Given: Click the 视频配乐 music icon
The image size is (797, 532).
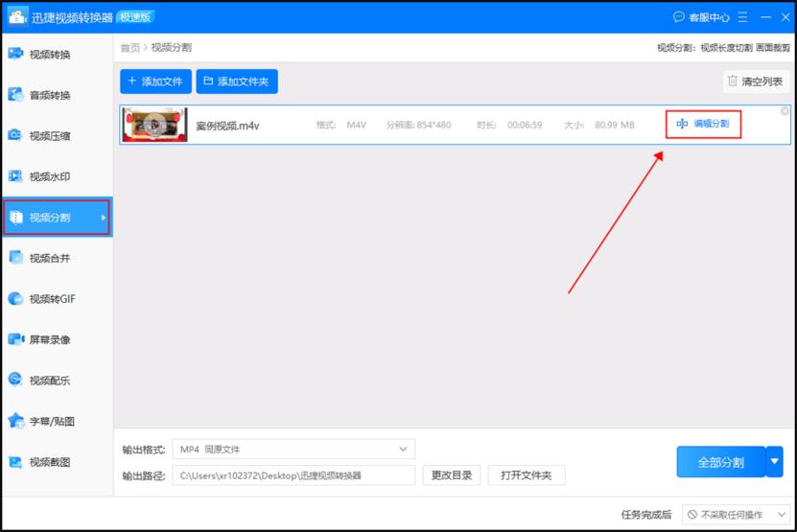Looking at the screenshot, I should [15, 380].
